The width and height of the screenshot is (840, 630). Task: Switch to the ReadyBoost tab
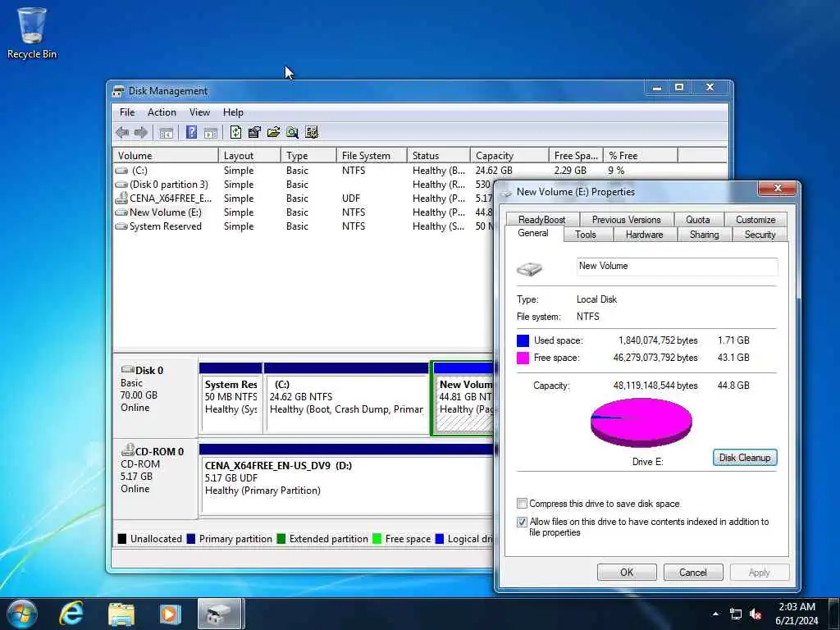(x=541, y=220)
